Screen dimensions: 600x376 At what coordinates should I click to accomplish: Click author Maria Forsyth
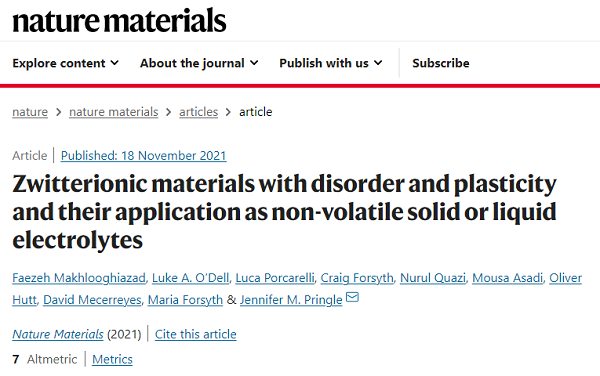click(185, 300)
